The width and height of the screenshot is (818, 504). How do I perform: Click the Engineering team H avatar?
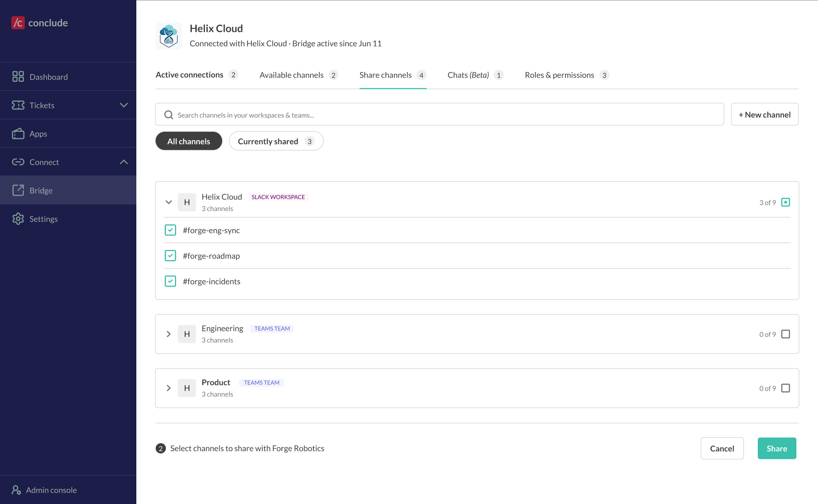pos(187,334)
